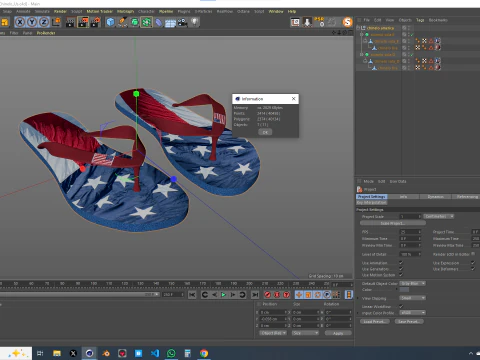Click Play forwards in timeline
This screenshot has width=480, height=360.
(x=224, y=295)
